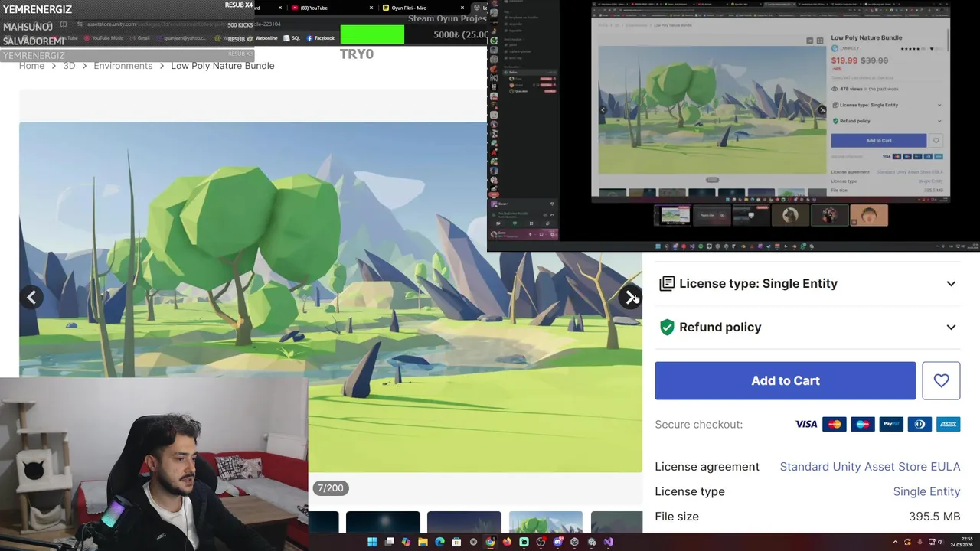This screenshot has width=980, height=551.
Task: Open the clock showing 22:55
Action: click(961, 542)
